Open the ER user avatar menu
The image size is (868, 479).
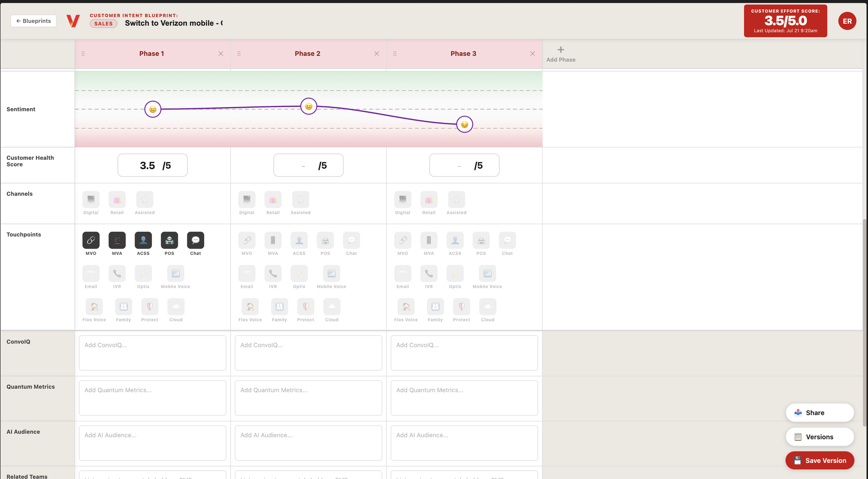pos(847,21)
